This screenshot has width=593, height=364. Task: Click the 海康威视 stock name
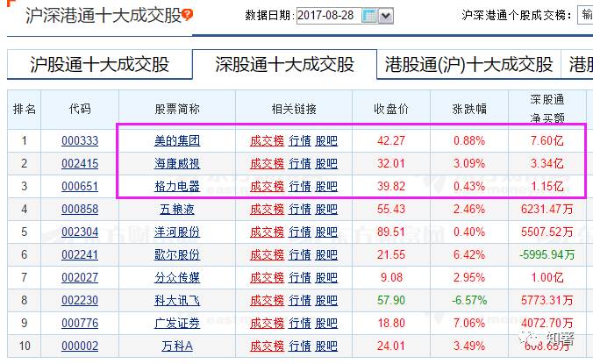click(x=177, y=164)
